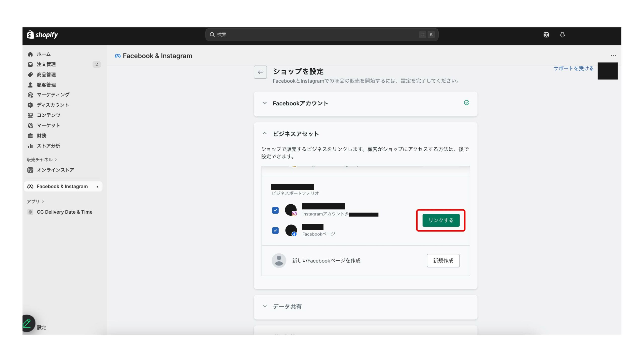Uncheck the Instagramアカウント checkbox
This screenshot has width=644, height=362.
point(275,210)
